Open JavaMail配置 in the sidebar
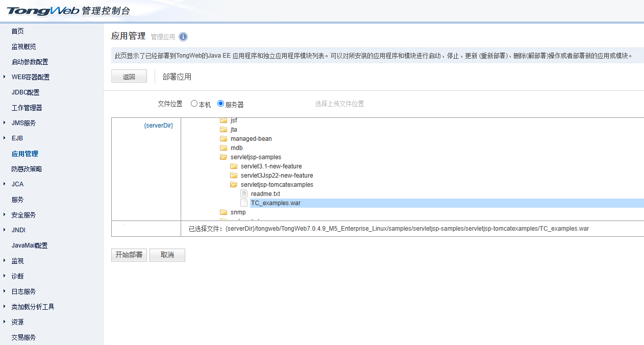This screenshot has height=345, width=644. click(30, 245)
